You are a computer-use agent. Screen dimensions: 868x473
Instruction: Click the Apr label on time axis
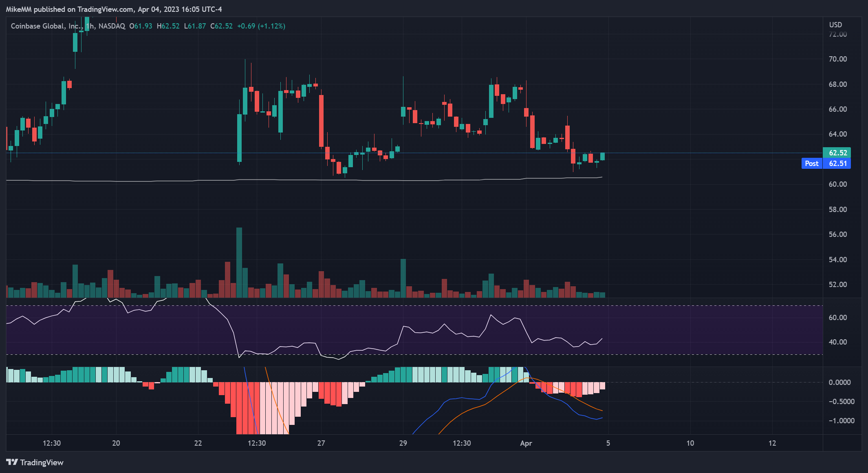526,443
